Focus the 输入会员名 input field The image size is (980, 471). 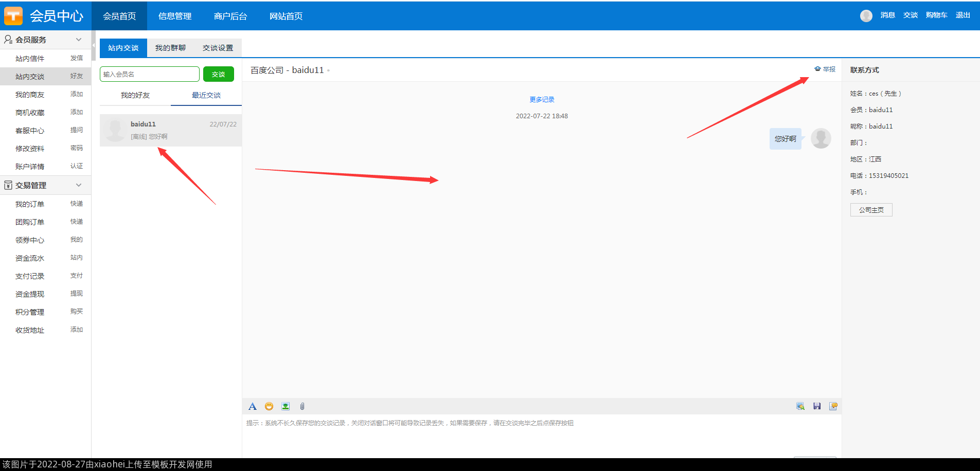tap(149, 74)
